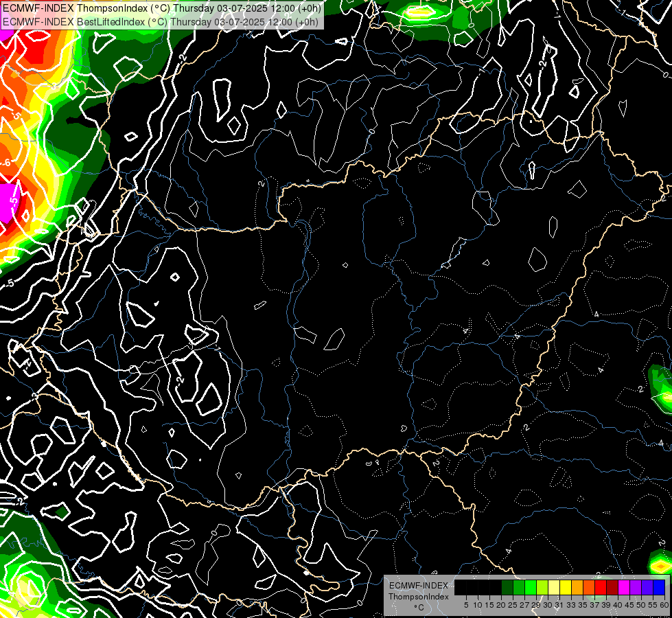Click the bright yellow 31–33 legend swatch
The image size is (672, 618).
click(x=566, y=587)
